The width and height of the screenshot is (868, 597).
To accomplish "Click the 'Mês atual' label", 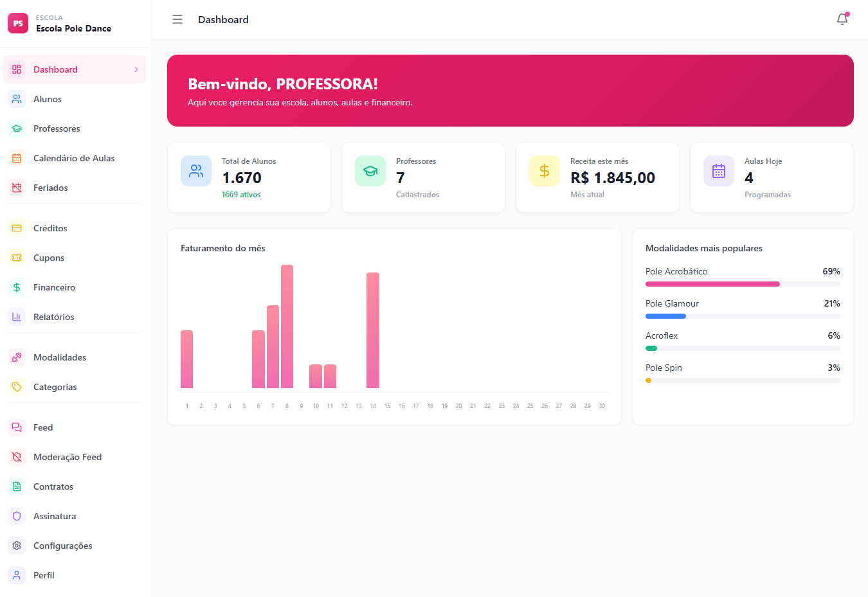I will 587,195.
